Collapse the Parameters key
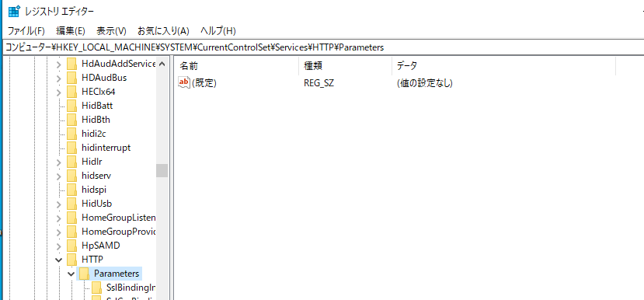The height and width of the screenshot is (300, 644). point(71,274)
